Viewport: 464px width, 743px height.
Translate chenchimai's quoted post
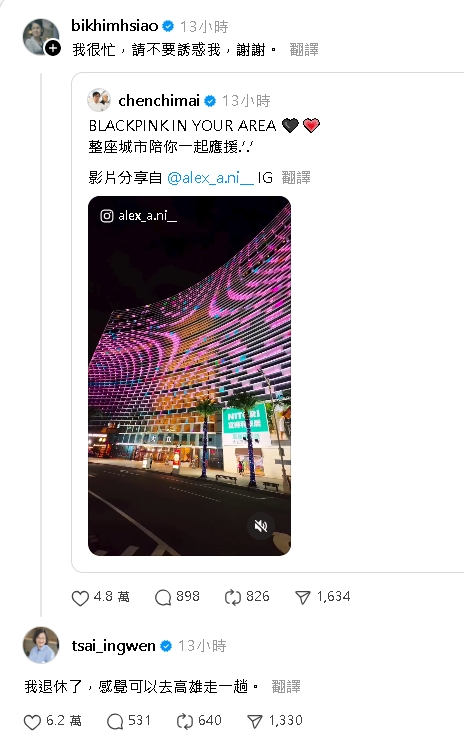(296, 178)
